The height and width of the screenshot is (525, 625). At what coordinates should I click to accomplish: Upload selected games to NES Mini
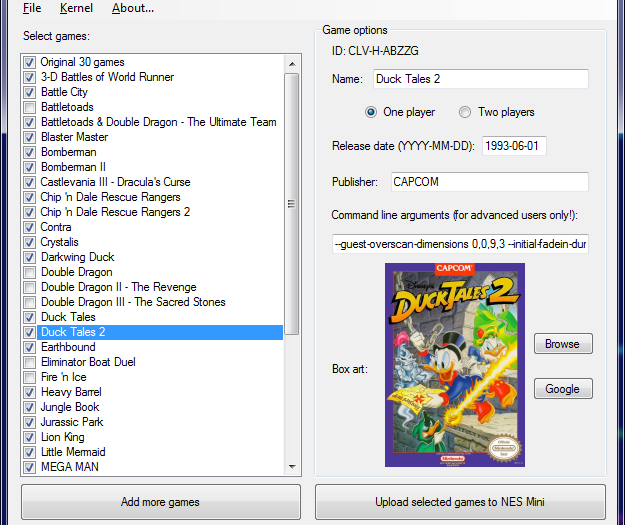pyautogui.click(x=460, y=502)
